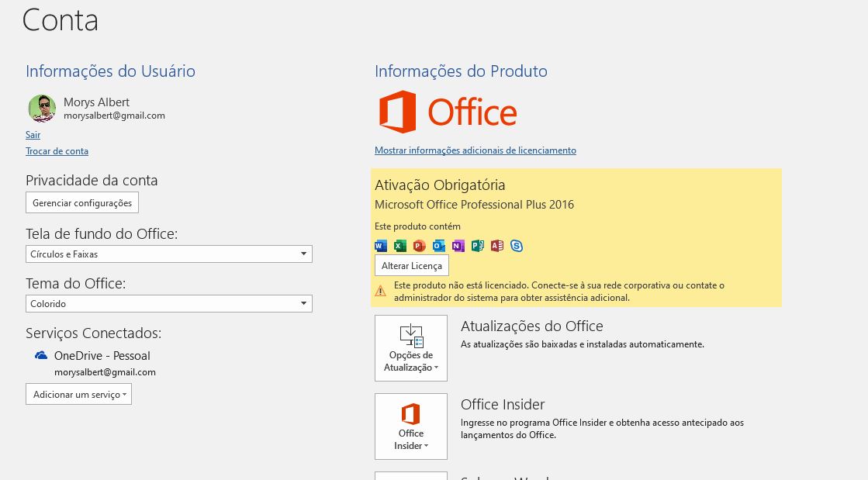This screenshot has height=480, width=868.
Task: Click the Outlook app icon
Action: point(439,246)
